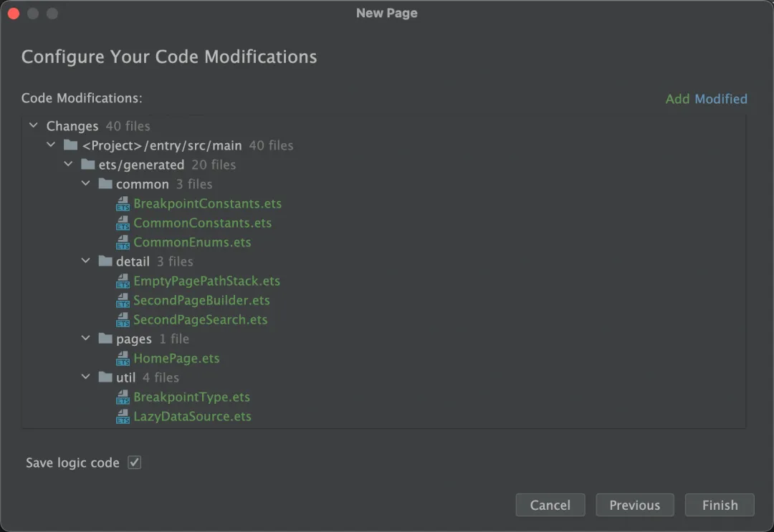This screenshot has width=774, height=532.
Task: Collapse the <Project>/entry/src/main node
Action: point(51,145)
